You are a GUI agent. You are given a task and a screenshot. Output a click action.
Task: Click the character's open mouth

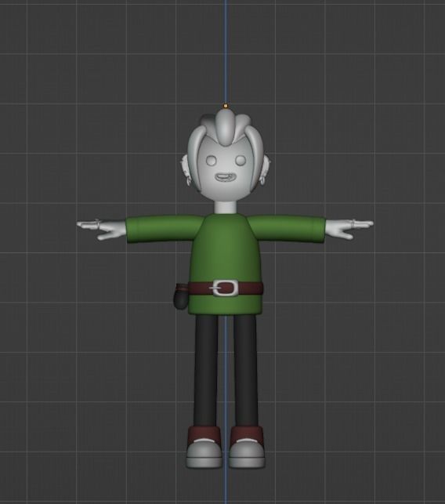(226, 177)
